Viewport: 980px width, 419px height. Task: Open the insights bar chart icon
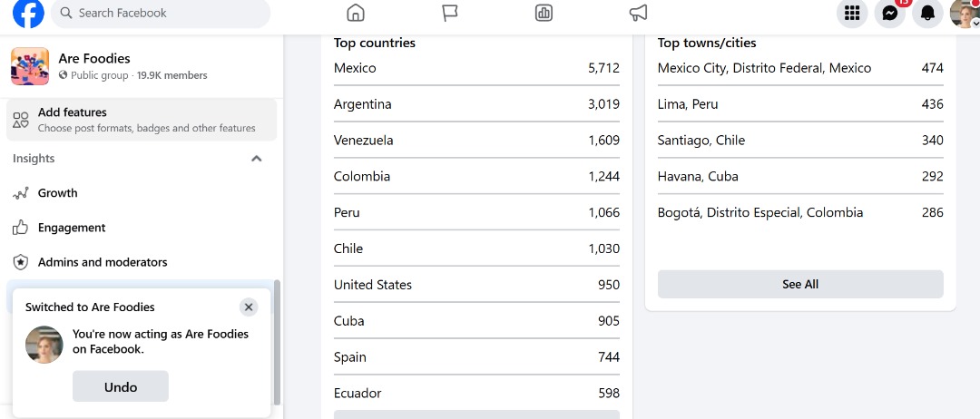coord(544,13)
